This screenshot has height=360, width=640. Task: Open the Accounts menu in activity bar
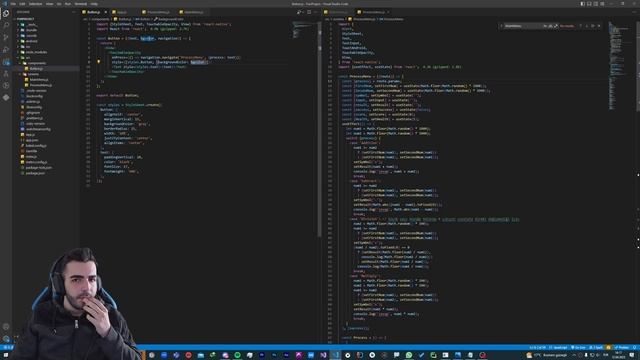click(x=6, y=327)
